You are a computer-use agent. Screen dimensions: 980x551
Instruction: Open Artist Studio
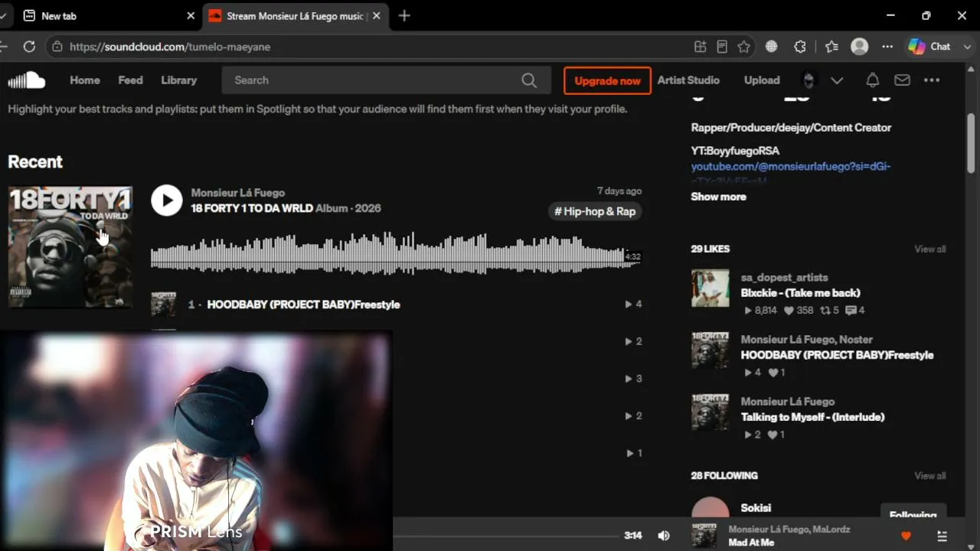688,80
